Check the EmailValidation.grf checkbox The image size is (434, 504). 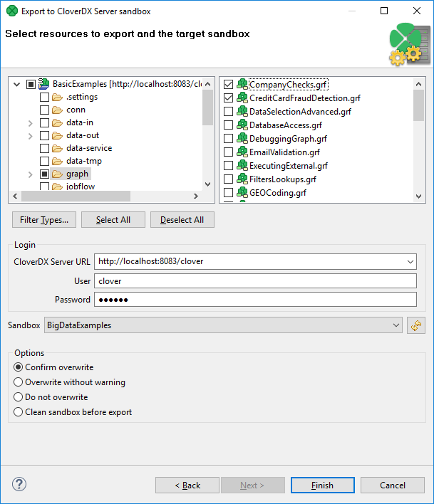228,152
